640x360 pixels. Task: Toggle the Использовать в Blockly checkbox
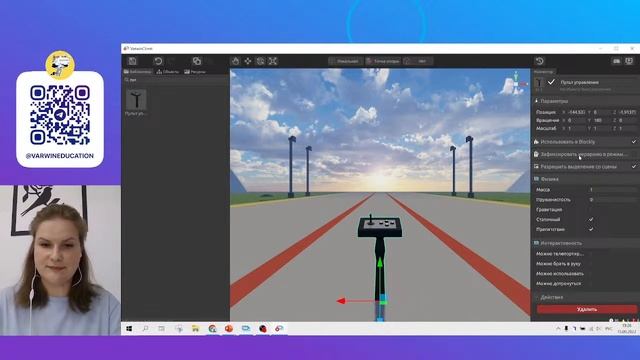633,142
